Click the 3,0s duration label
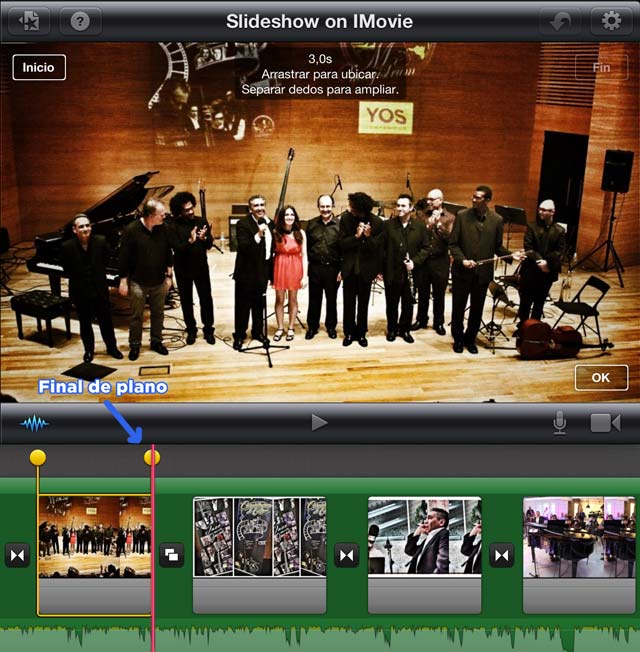The width and height of the screenshot is (640, 652). (x=320, y=59)
